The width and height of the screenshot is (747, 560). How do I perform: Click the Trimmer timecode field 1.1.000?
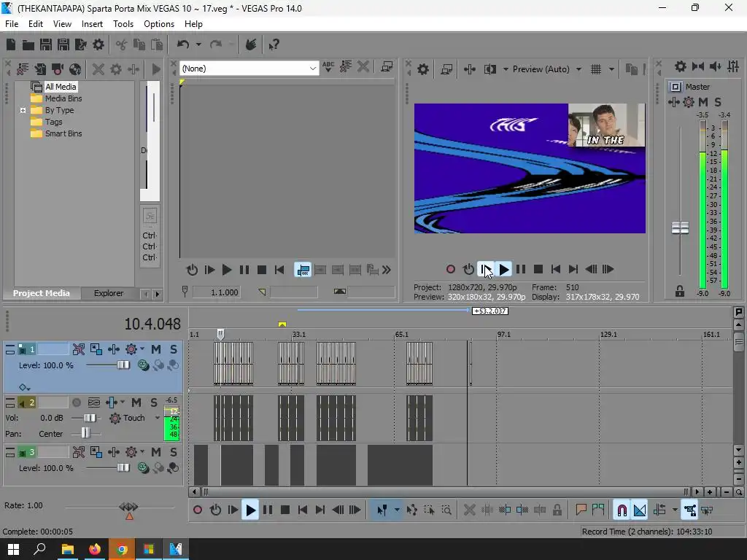click(x=217, y=292)
